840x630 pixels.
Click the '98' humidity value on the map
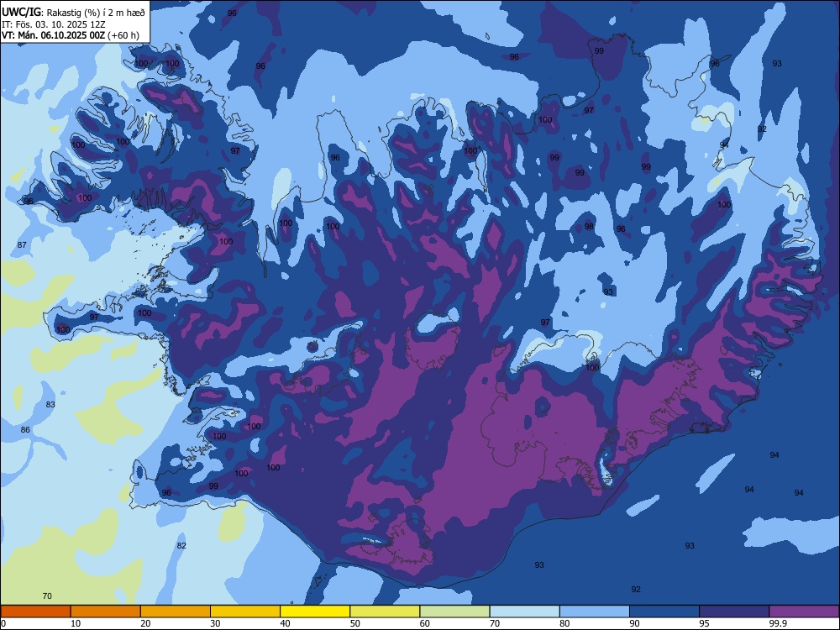[x=589, y=226]
